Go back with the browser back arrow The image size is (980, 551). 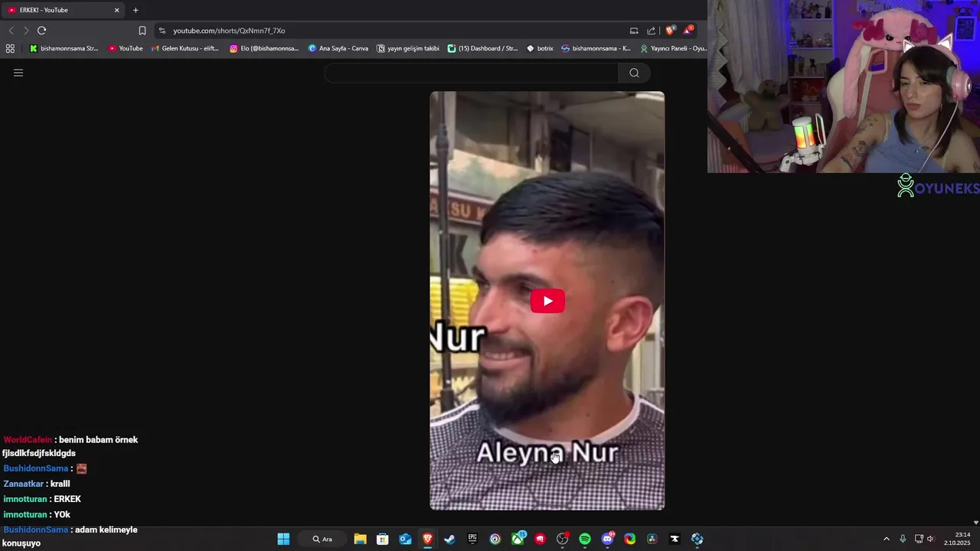pos(11,31)
